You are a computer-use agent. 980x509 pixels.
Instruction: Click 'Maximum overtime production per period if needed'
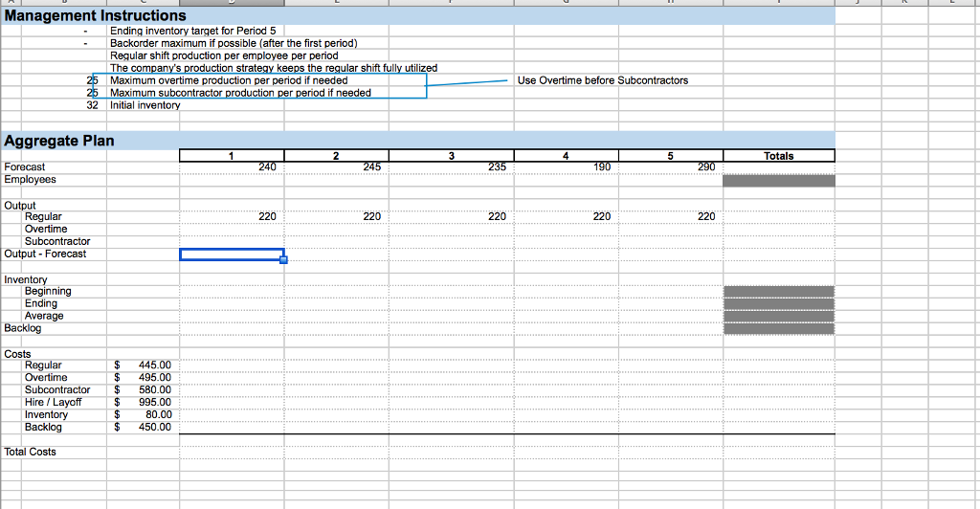point(229,80)
